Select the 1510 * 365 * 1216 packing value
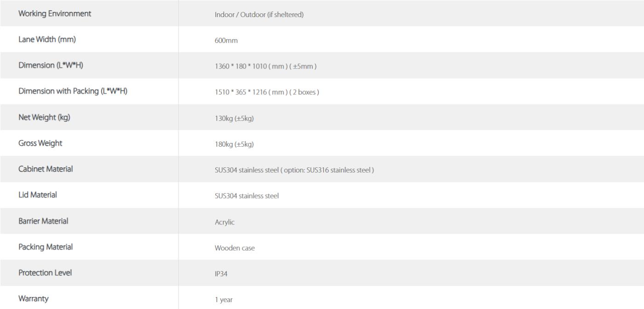 coord(267,92)
